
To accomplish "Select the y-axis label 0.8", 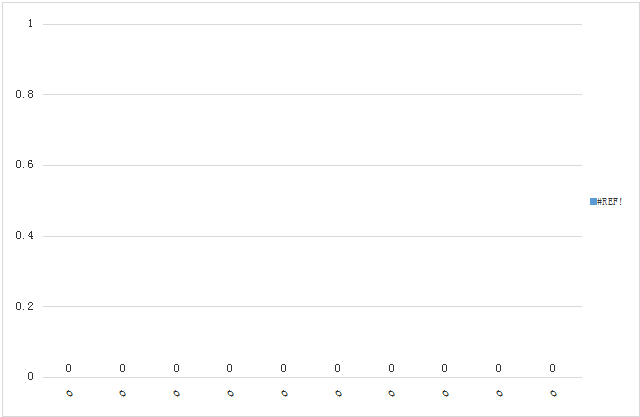I will [x=24, y=94].
